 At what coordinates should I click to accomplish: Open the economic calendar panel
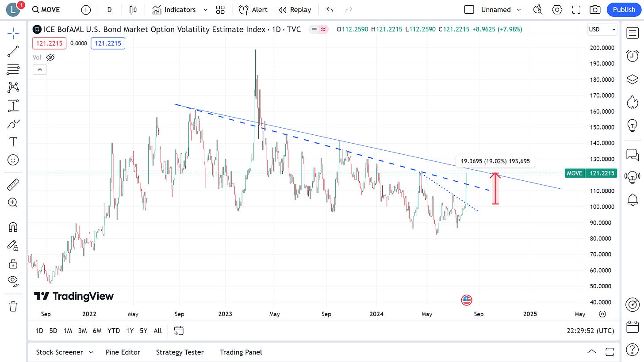click(632, 327)
